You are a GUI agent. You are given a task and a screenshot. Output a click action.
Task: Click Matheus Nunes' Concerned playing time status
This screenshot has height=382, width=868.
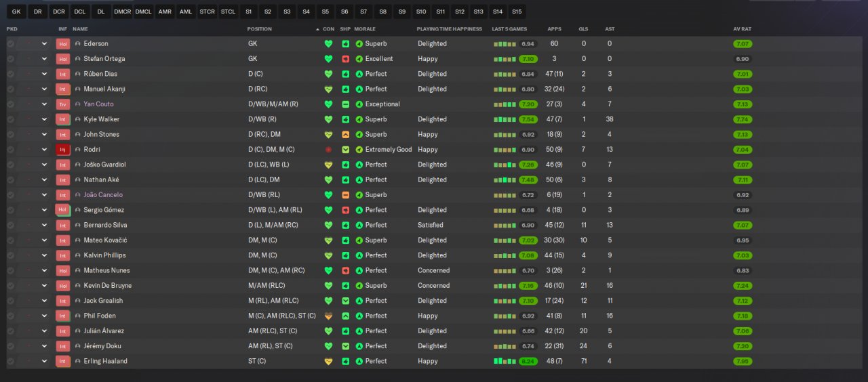pyautogui.click(x=433, y=271)
